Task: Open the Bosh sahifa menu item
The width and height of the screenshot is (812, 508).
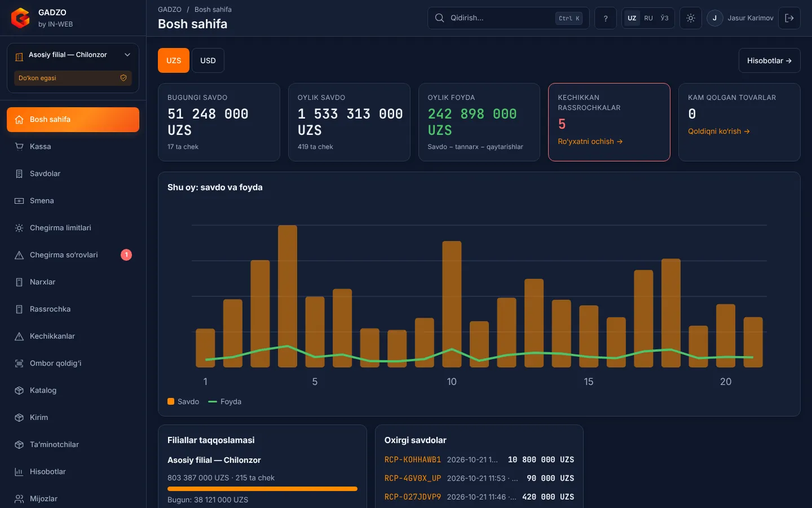Action: [73, 120]
